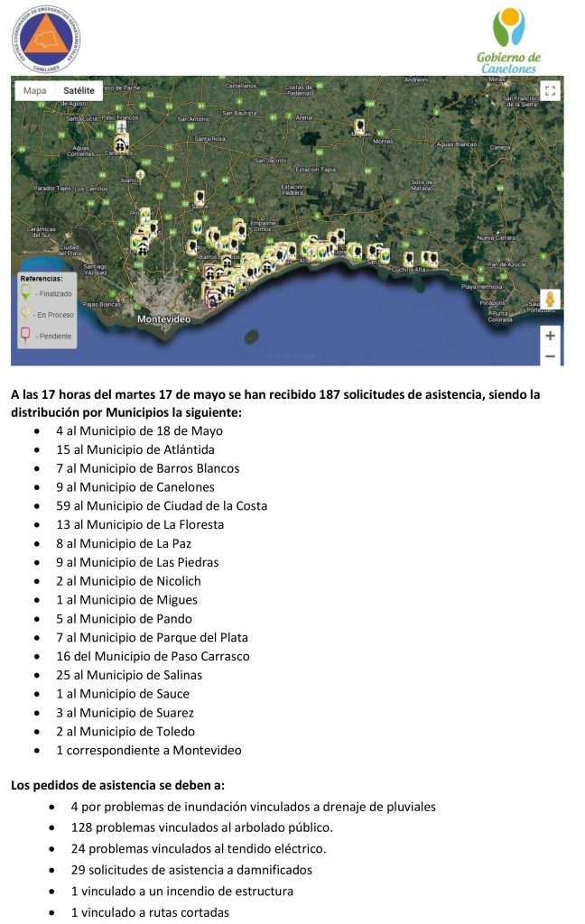Select line '5 al Municipio de Pando'
Screen dimensions: 585x924
(124, 619)
